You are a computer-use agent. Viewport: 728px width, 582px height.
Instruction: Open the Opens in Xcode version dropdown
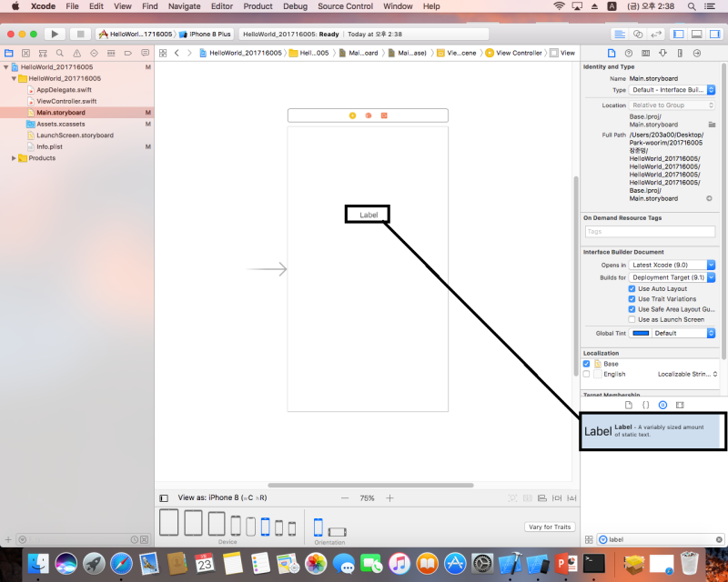672,265
